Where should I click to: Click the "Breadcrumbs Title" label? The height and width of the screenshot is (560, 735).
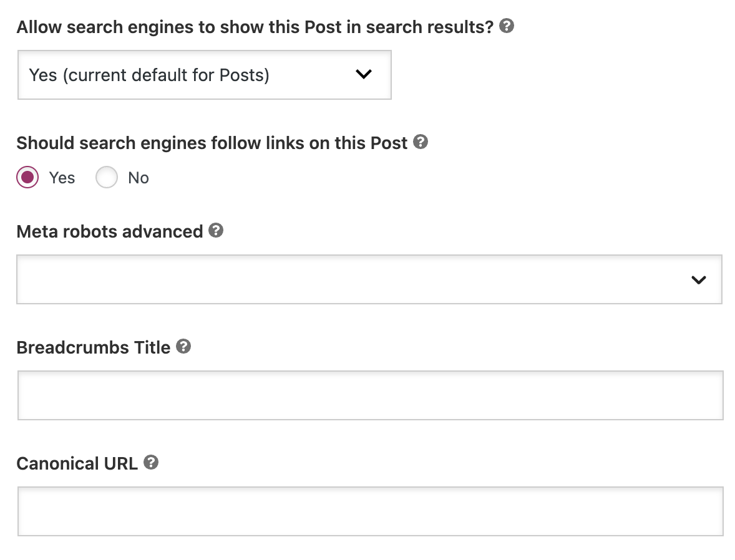pyautogui.click(x=94, y=347)
